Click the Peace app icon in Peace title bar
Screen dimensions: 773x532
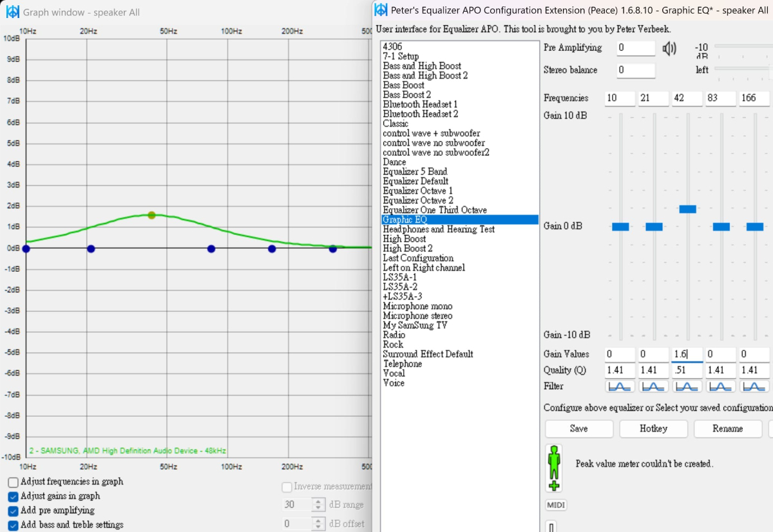click(381, 10)
